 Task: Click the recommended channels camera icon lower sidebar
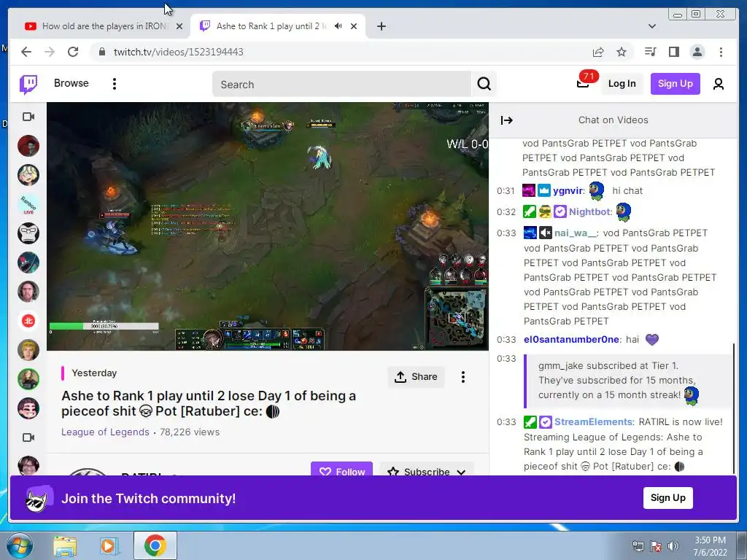28,437
